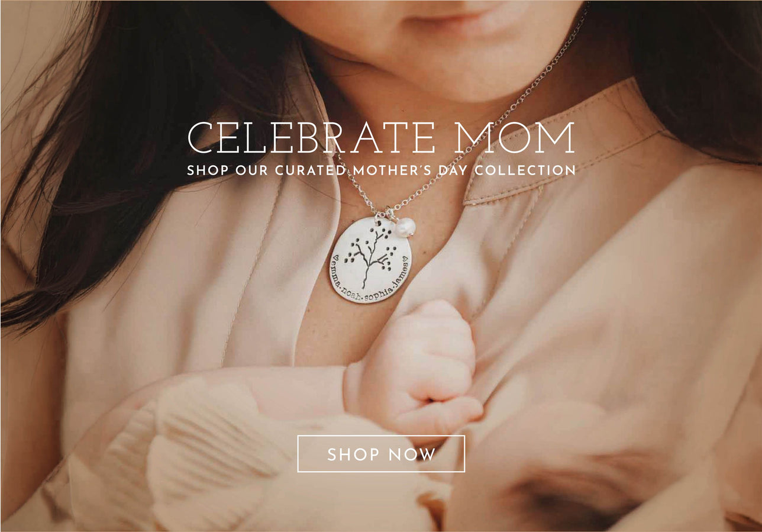Image resolution: width=762 pixels, height=532 pixels.
Task: Open the curated Mother's Day collection subtitle link
Action: click(381, 170)
